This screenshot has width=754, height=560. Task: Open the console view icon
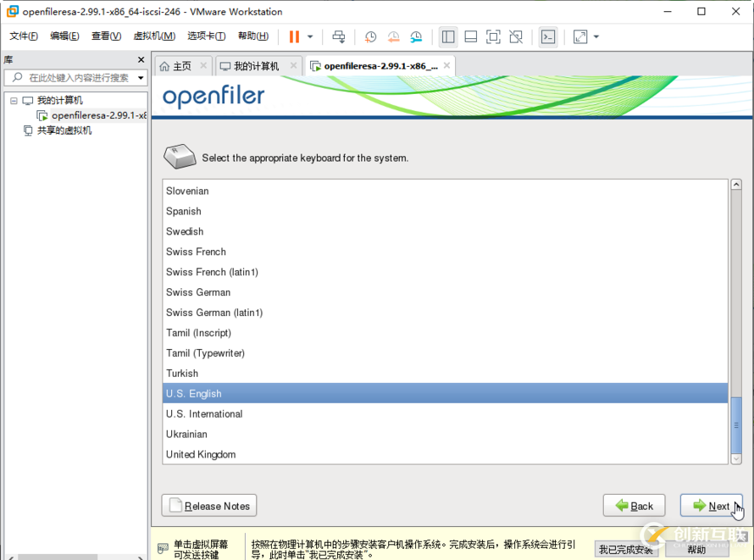tap(548, 36)
